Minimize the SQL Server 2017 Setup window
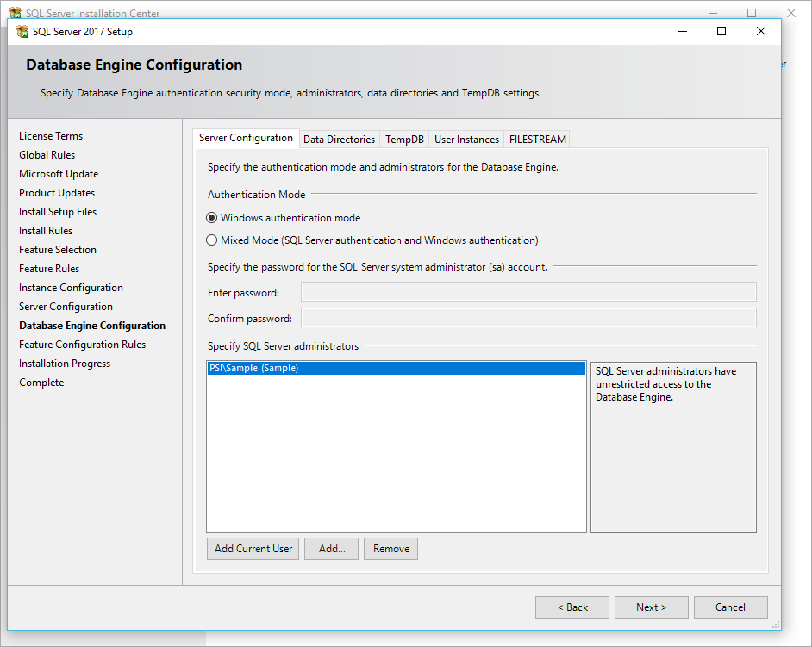This screenshot has height=647, width=812. 683,32
